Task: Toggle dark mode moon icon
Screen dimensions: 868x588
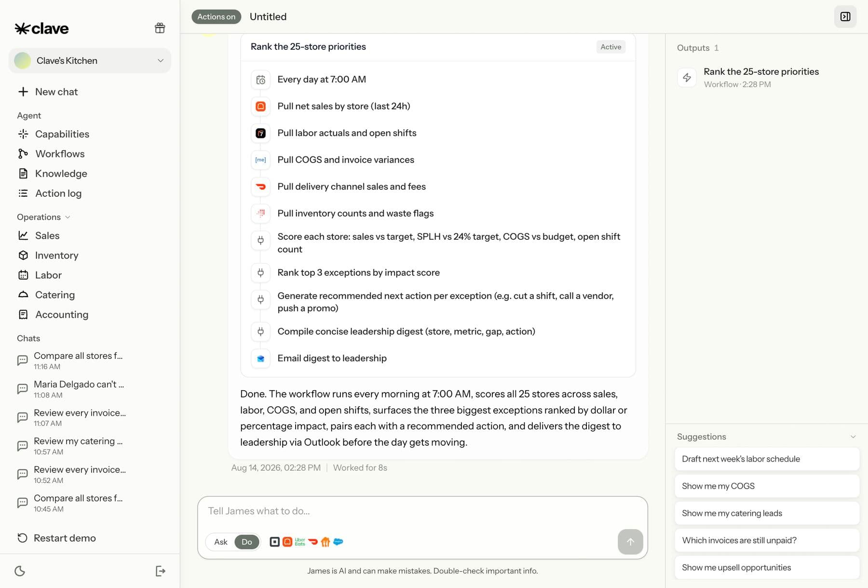Action: pyautogui.click(x=20, y=571)
